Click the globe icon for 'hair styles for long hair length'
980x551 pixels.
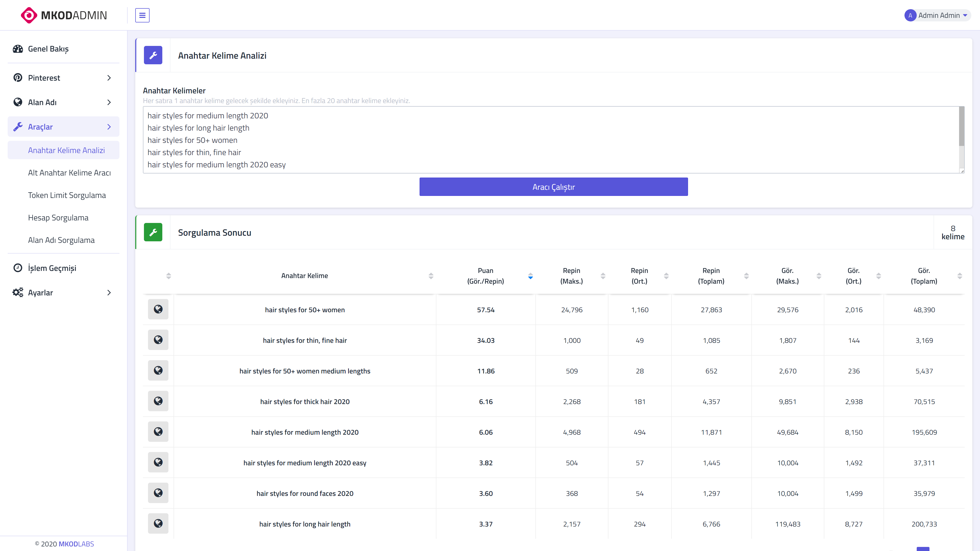158,524
